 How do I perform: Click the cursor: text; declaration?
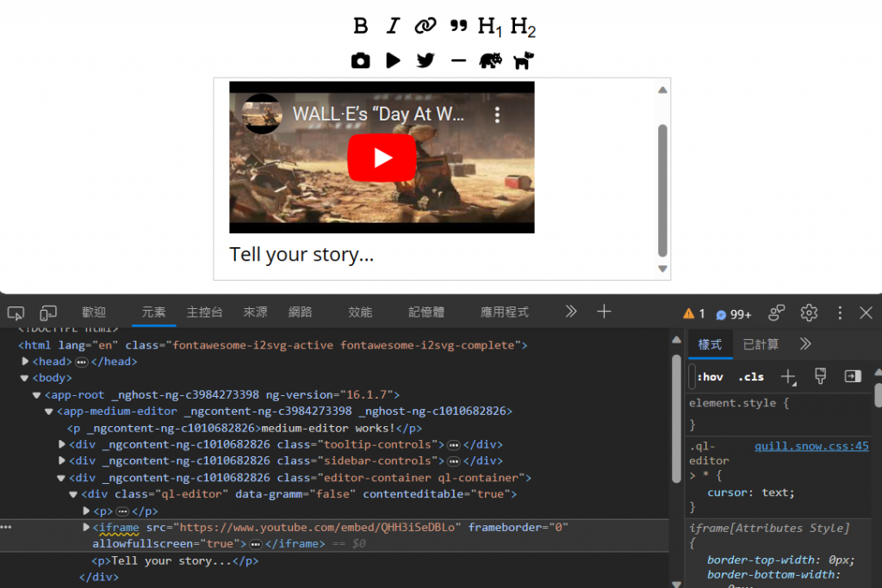pos(751,493)
